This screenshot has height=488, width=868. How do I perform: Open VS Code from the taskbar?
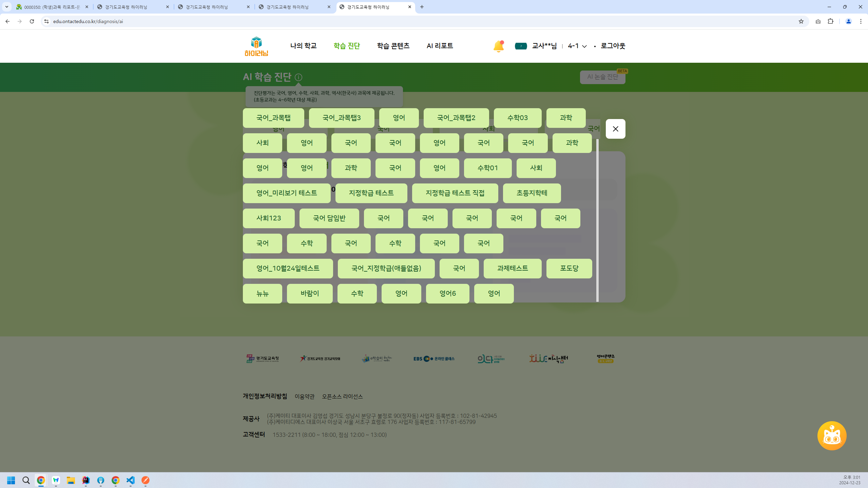coord(131,480)
